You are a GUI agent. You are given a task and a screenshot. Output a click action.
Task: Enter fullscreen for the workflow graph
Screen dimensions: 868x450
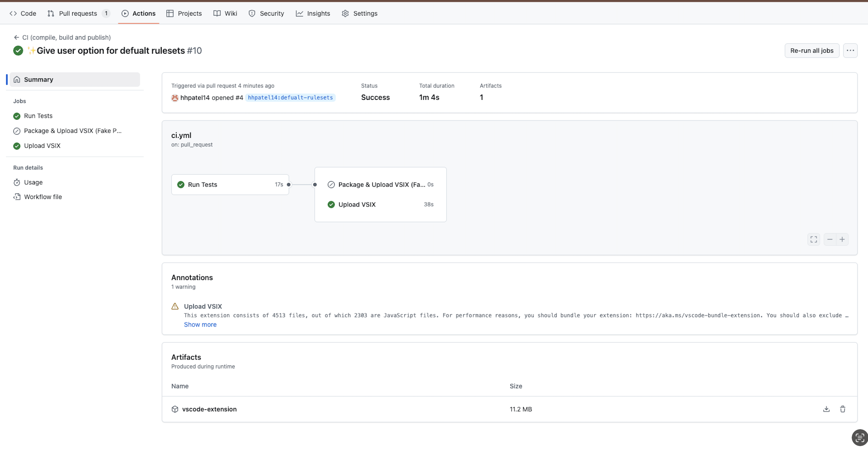[x=813, y=239]
